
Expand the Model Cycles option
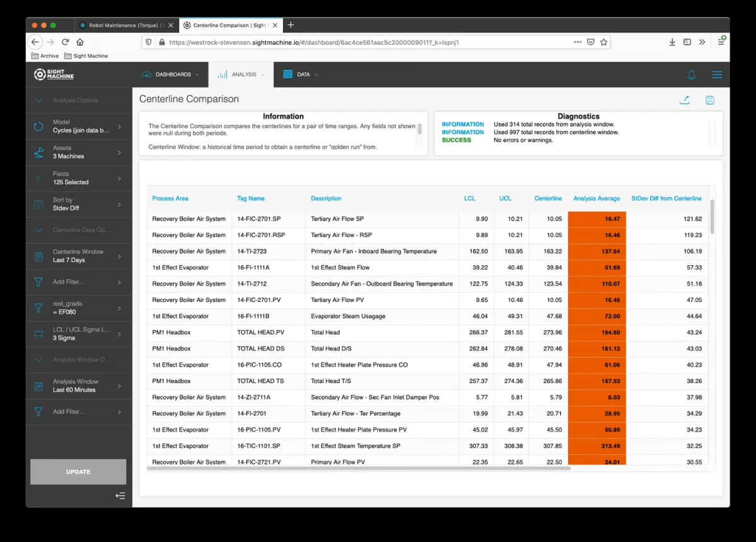point(79,126)
